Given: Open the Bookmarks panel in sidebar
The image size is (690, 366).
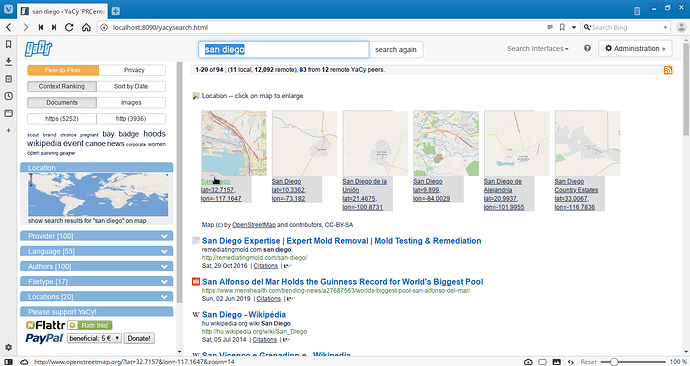Looking at the screenshot, I should 8,44.
